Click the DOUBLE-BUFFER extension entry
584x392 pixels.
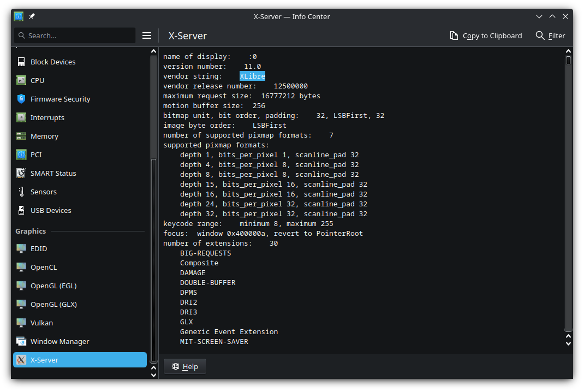pyautogui.click(x=208, y=282)
